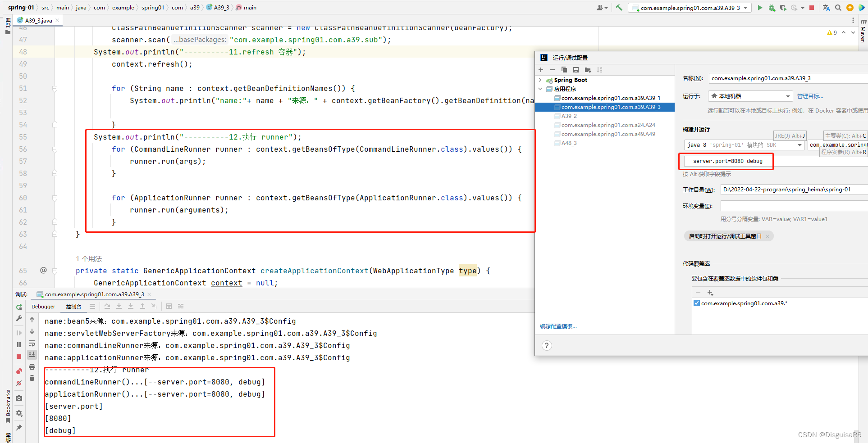The height and width of the screenshot is (443, 868).
Task: Toggle soft-wrap in the console
Action: click(x=32, y=344)
